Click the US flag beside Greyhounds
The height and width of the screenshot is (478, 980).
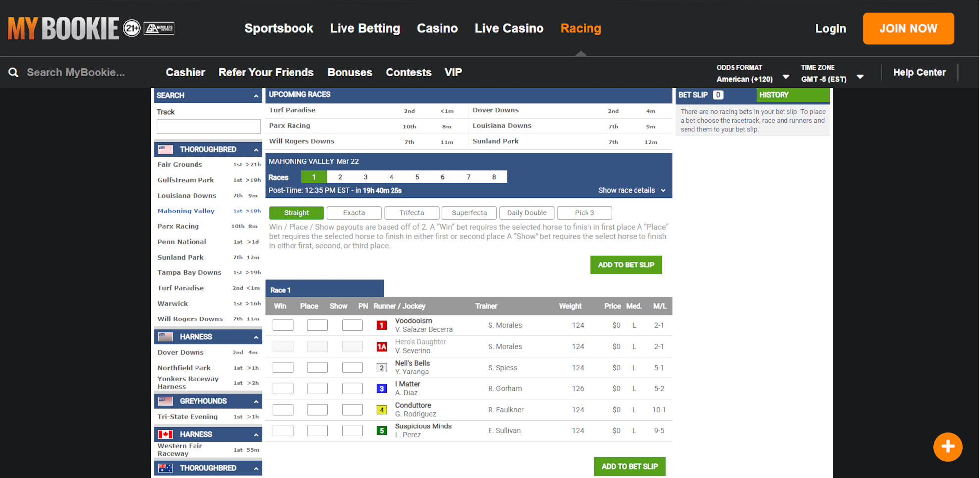165,401
